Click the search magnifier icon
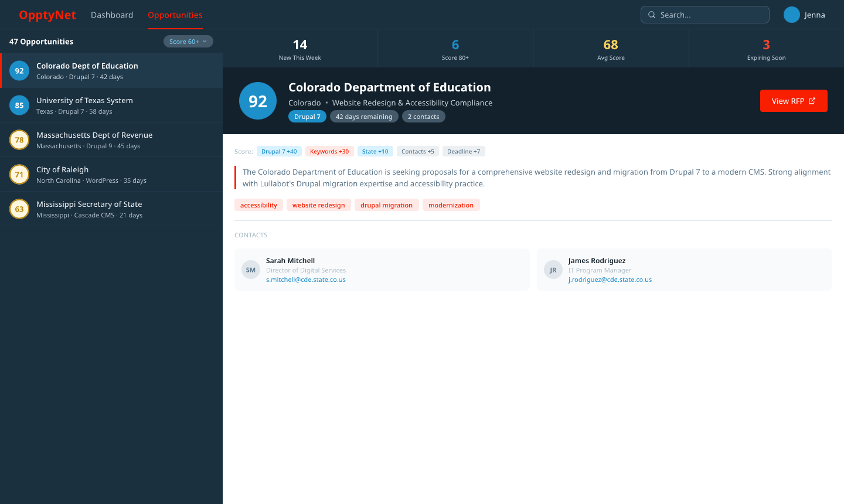The image size is (844, 504). (651, 15)
